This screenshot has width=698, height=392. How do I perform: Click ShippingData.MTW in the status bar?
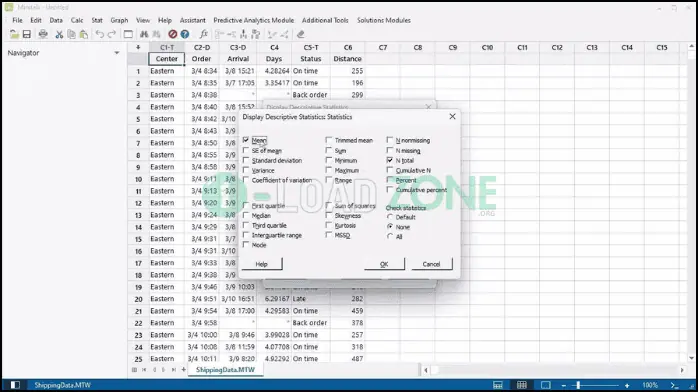click(62, 385)
